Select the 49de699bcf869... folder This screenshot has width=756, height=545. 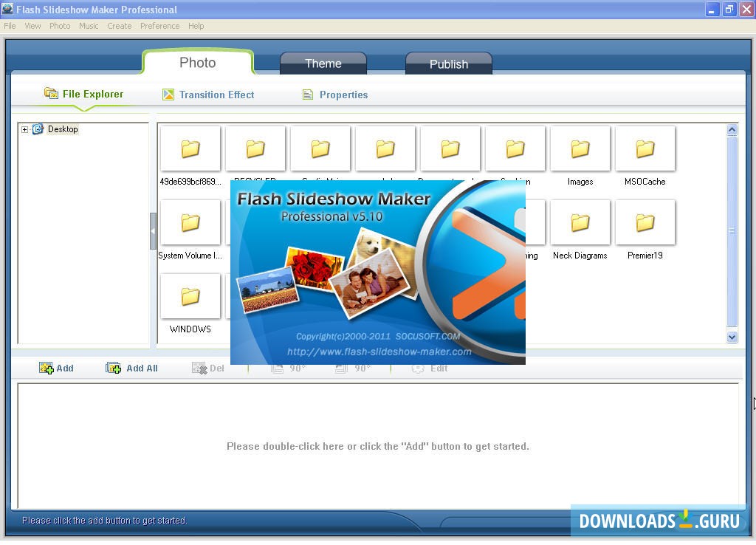click(190, 155)
